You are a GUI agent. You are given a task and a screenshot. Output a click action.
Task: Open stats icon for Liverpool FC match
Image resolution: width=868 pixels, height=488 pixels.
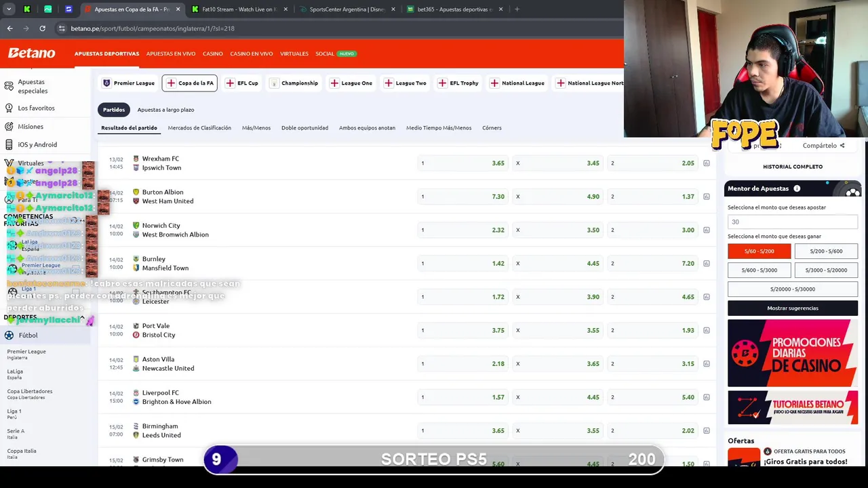coord(707,397)
